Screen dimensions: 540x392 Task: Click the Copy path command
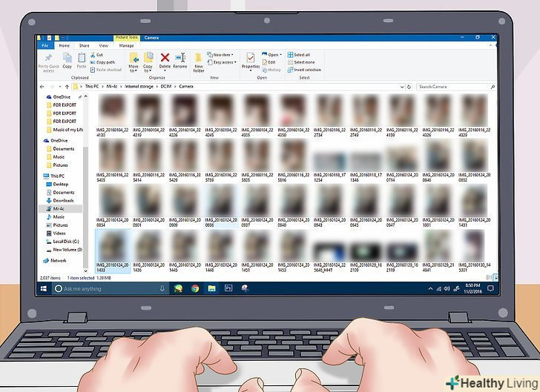pyautogui.click(x=102, y=62)
